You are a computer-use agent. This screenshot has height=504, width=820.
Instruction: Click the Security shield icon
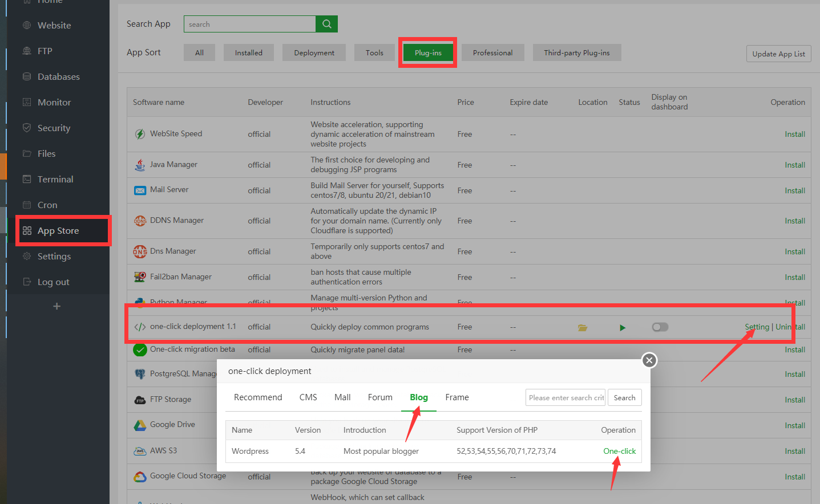(x=27, y=128)
